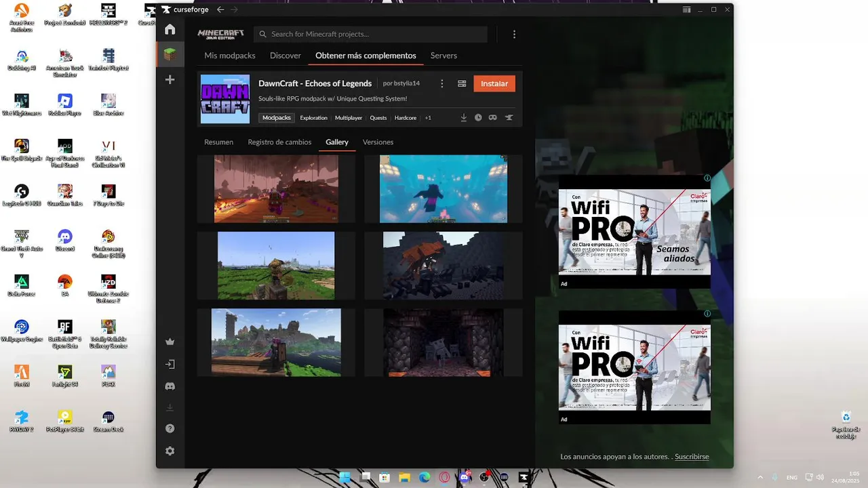Image resolution: width=868 pixels, height=488 pixels.
Task: Open the three-dot menu next to the search bar
Action: click(514, 34)
